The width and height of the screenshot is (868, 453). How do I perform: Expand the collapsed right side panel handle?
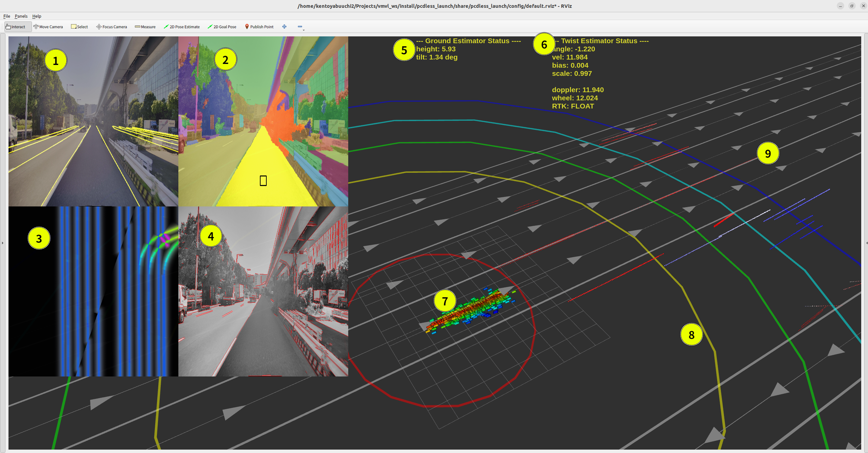click(866, 243)
